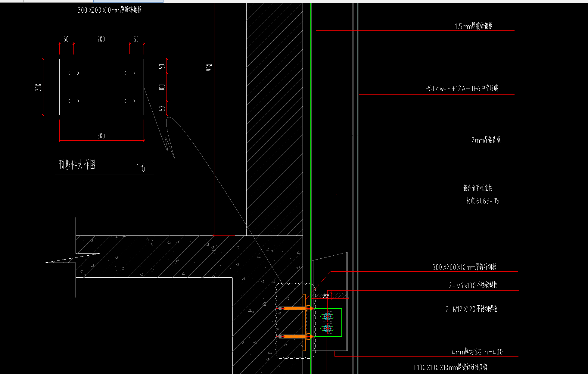Select the top-left slotted hole in plate
The height and width of the screenshot is (374, 588).
[x=74, y=73]
